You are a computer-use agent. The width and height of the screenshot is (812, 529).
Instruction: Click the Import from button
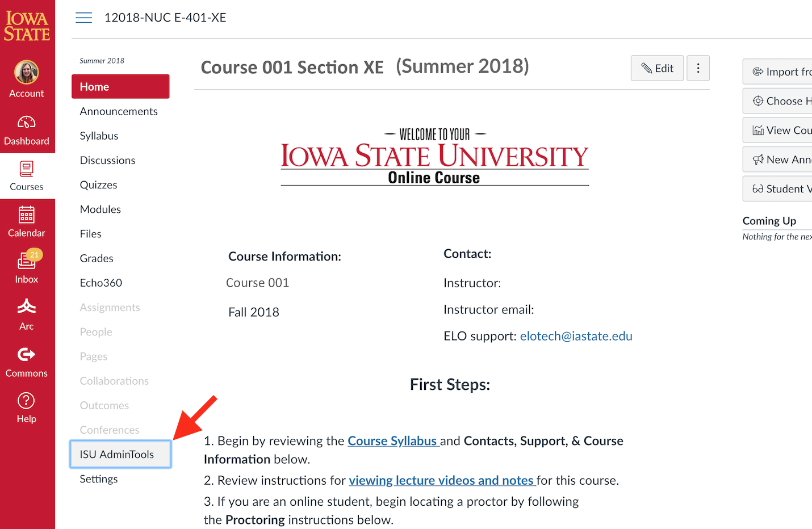coord(777,72)
